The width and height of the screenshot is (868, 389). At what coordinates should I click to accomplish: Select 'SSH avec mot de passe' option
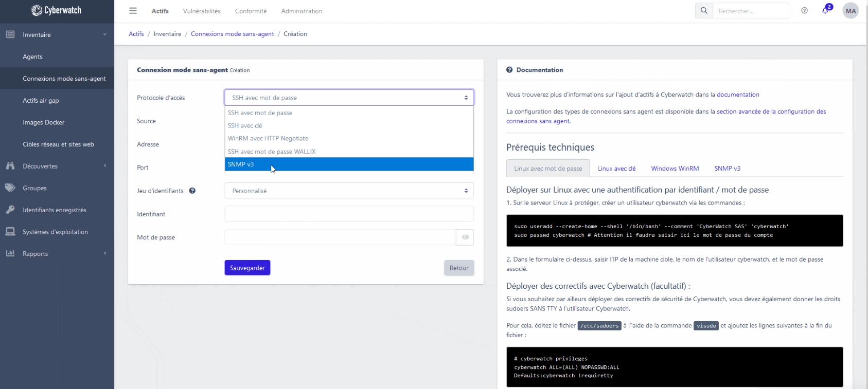tap(349, 113)
